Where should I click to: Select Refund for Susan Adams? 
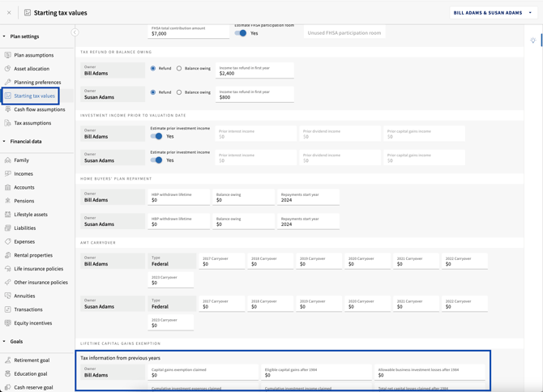[x=152, y=92]
